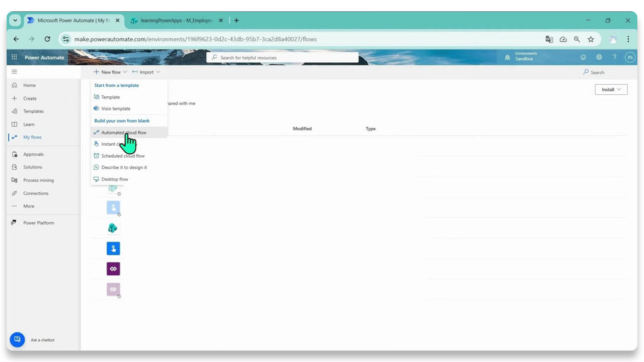Click the feedback smiley icon

click(x=583, y=57)
